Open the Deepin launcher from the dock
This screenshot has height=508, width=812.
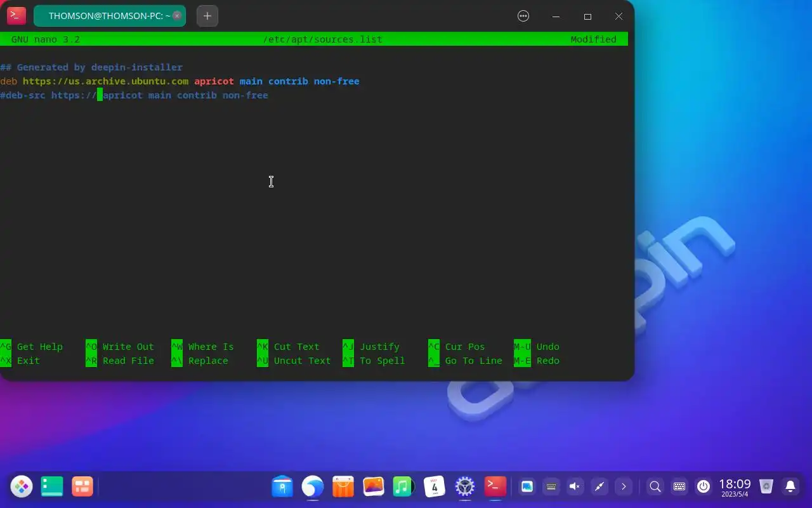point(22,487)
